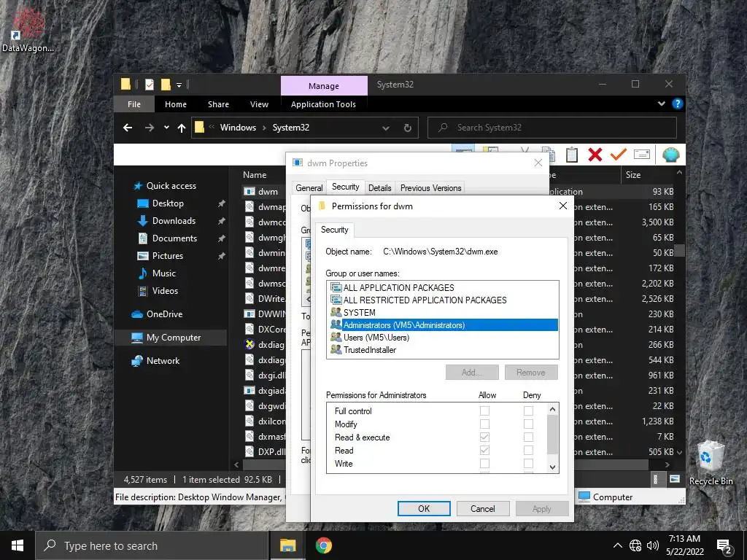Viewport: 747px width, 560px height.
Task: Expand the address bar history dropdown
Action: pyautogui.click(x=386, y=128)
